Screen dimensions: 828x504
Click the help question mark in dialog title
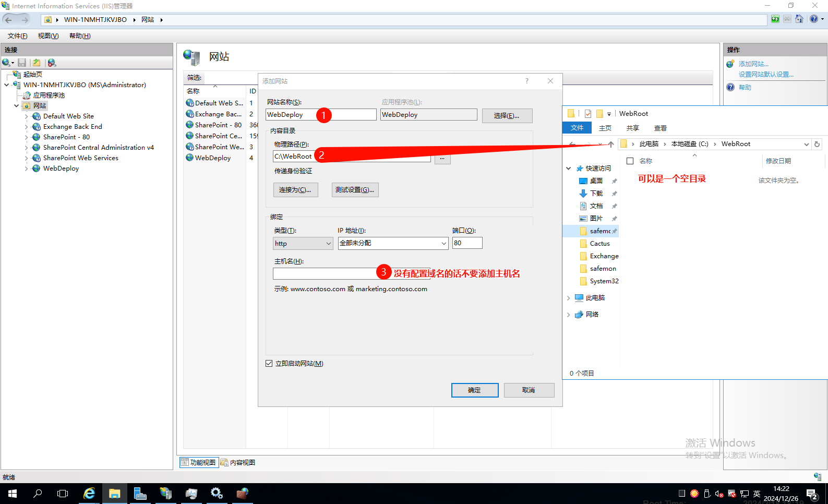(x=527, y=81)
